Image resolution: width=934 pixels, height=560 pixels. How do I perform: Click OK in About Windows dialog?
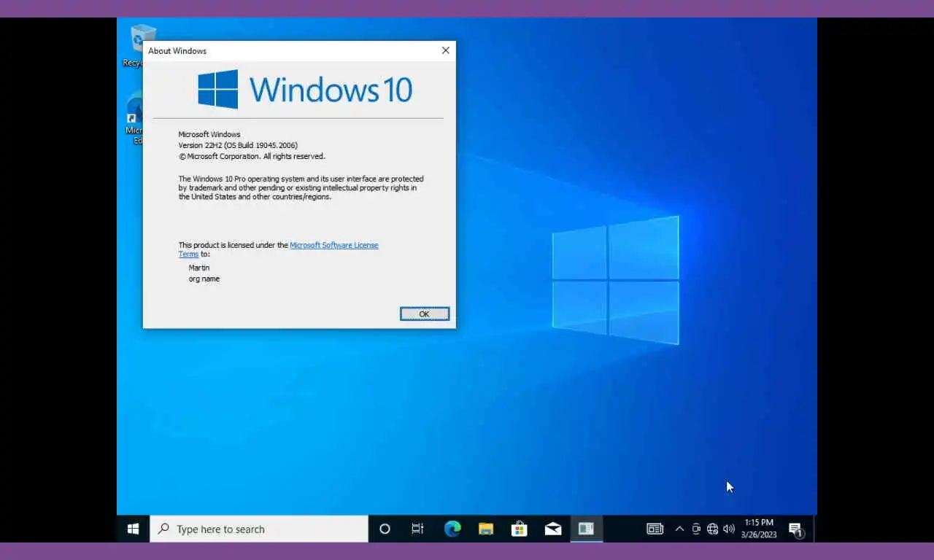[424, 314]
